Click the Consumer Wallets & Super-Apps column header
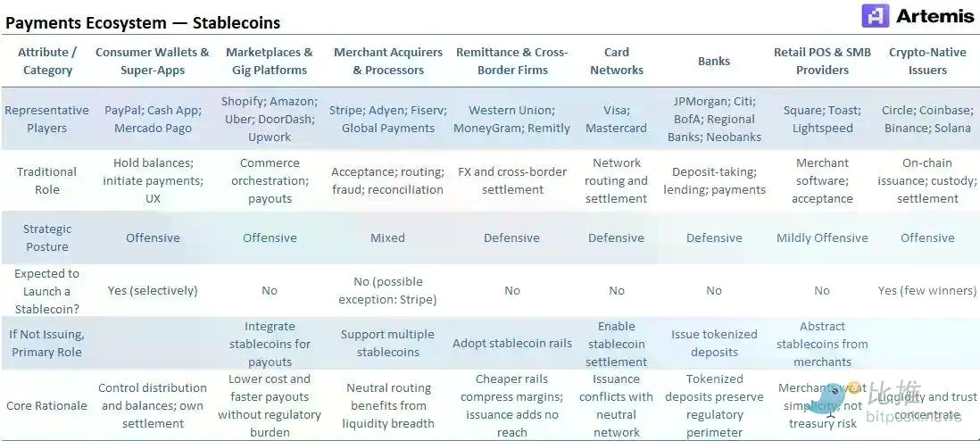Viewport: 980px width, 441px height. [x=153, y=61]
